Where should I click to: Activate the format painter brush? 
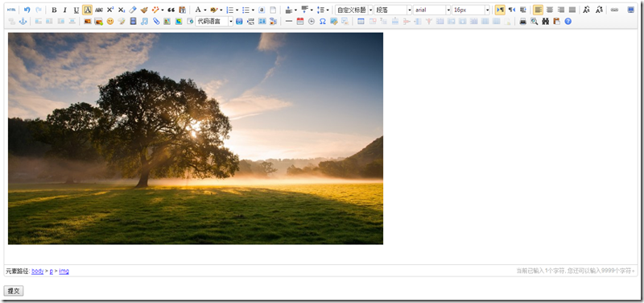pyautogui.click(x=144, y=10)
